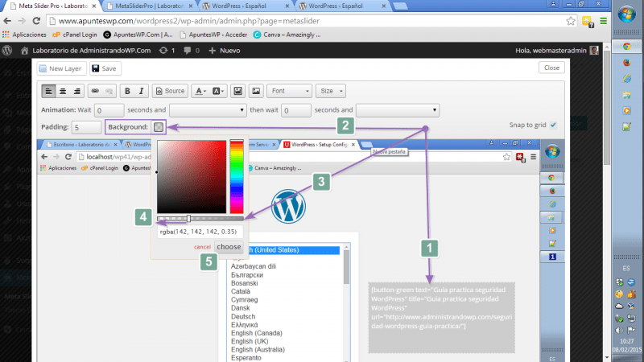Select the shortcode text layer
The width and height of the screenshot is (644, 362).
[x=441, y=318]
